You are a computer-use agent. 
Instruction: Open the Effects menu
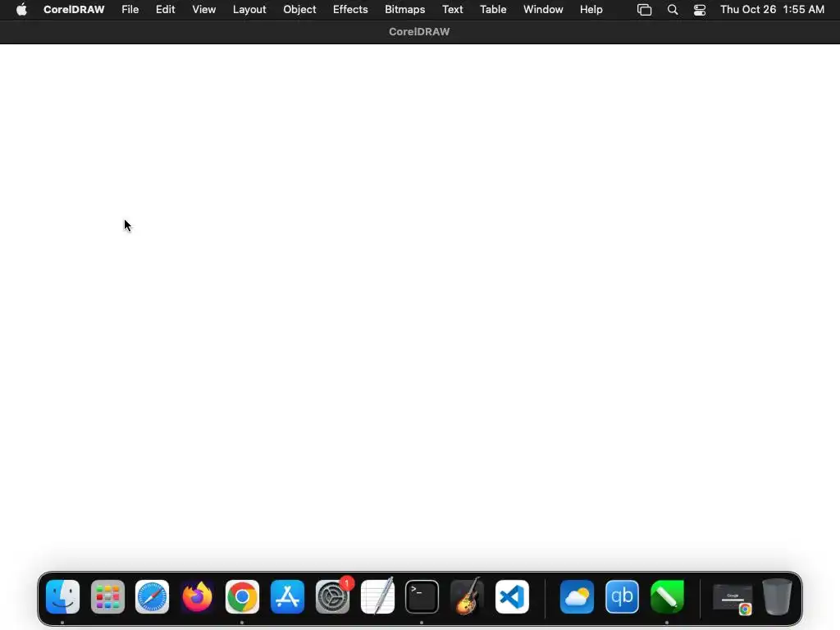[350, 10]
